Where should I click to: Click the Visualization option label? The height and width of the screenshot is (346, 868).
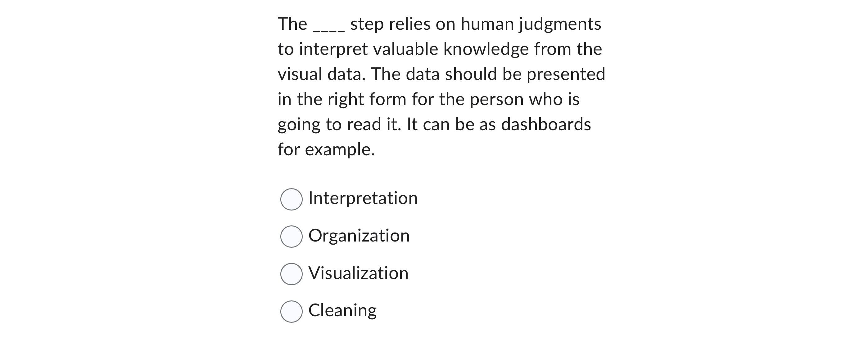tap(358, 273)
